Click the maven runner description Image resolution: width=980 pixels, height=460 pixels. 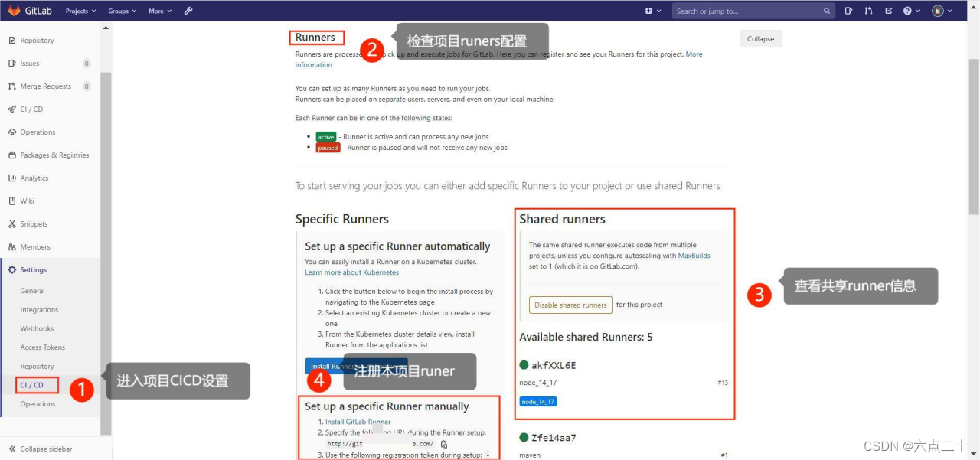[x=530, y=455]
